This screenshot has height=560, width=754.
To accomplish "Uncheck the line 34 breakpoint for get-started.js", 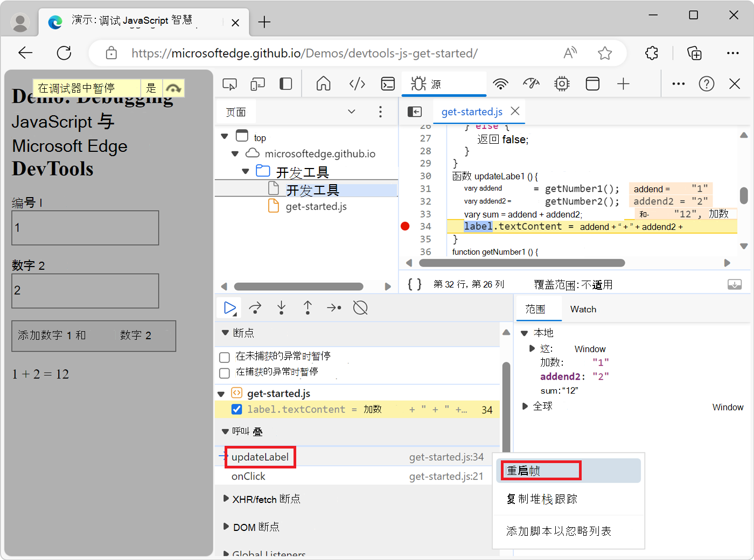I will point(236,409).
